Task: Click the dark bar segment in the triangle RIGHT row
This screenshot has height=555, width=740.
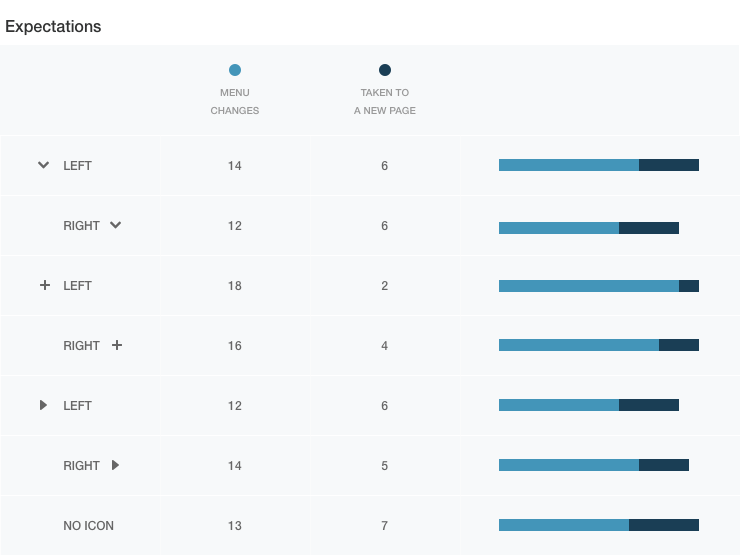Action: click(664, 465)
